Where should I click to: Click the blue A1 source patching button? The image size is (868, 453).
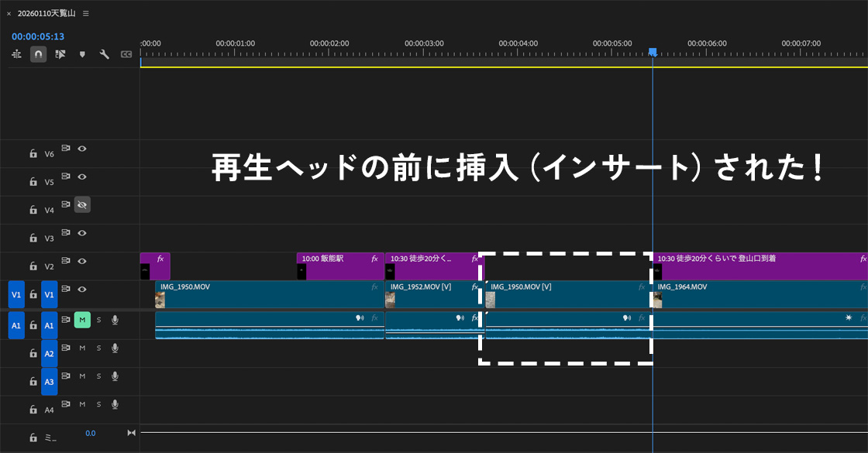(16, 326)
